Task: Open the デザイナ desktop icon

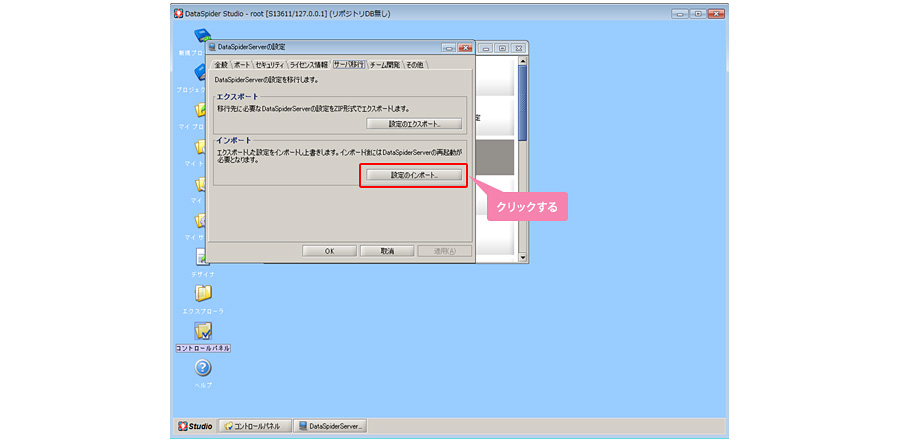Action: pyautogui.click(x=203, y=258)
